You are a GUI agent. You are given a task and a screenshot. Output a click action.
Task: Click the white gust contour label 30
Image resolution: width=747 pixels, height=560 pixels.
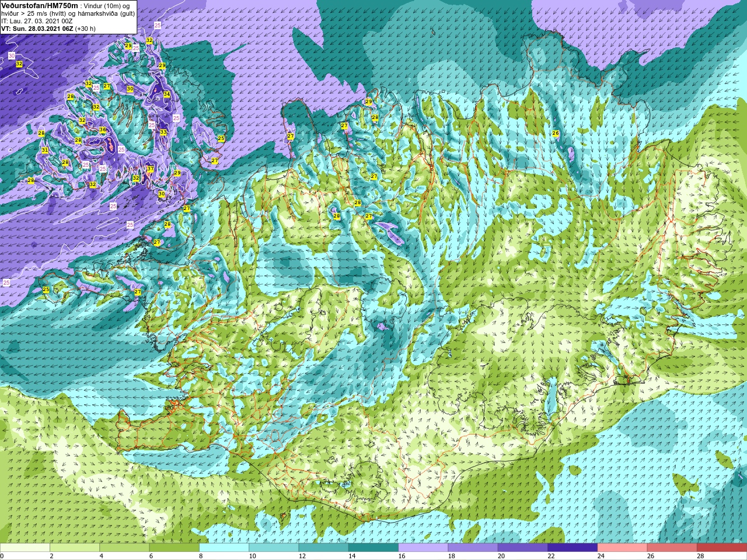(x=12, y=55)
